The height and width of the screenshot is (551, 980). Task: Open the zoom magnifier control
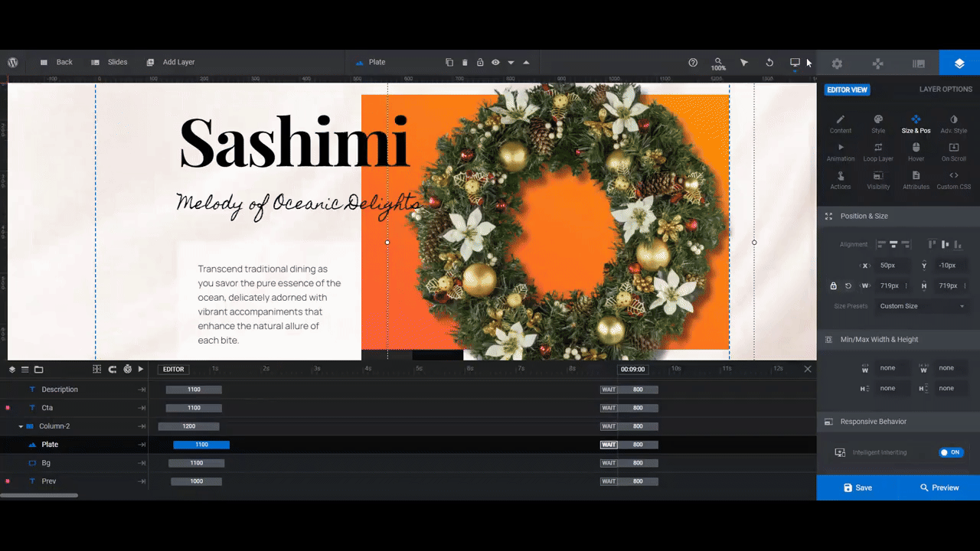(718, 64)
